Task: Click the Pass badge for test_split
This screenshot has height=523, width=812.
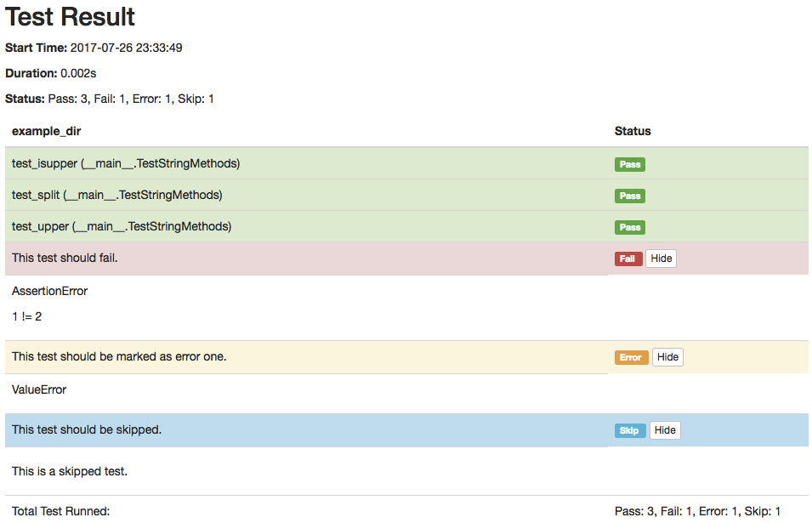Action: (630, 196)
